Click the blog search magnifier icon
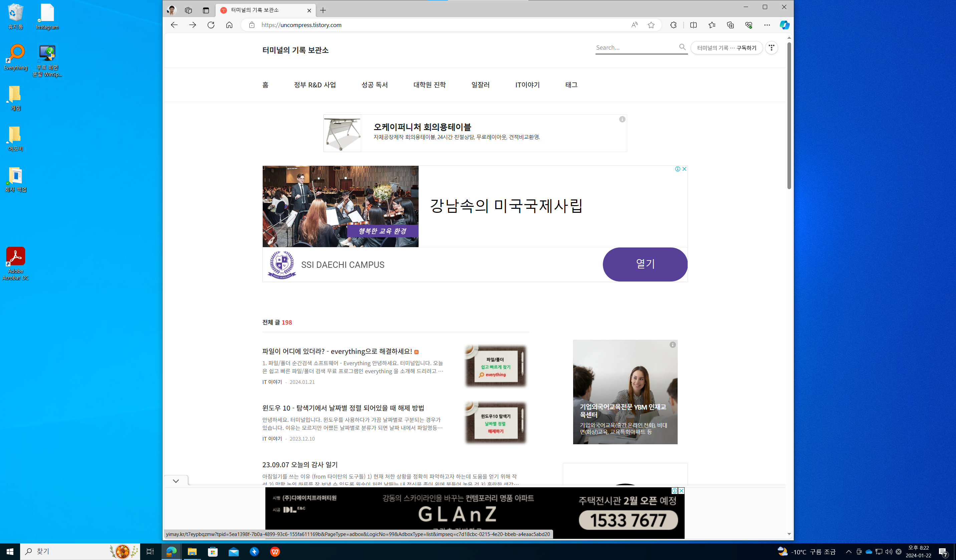 (682, 47)
